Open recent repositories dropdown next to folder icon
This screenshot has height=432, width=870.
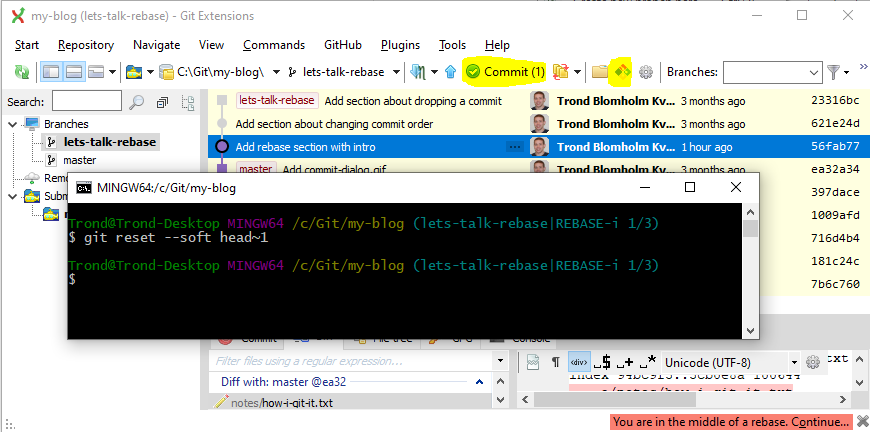(150, 72)
